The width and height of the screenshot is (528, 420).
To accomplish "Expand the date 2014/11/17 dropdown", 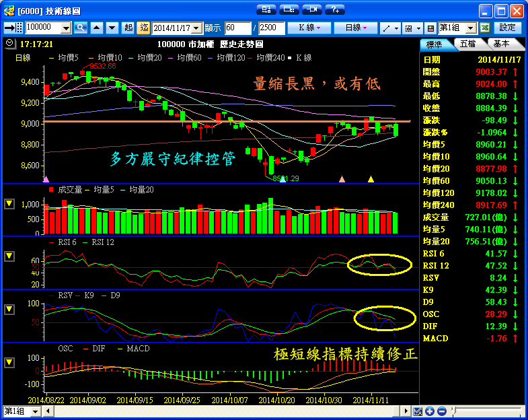I will coord(196,28).
